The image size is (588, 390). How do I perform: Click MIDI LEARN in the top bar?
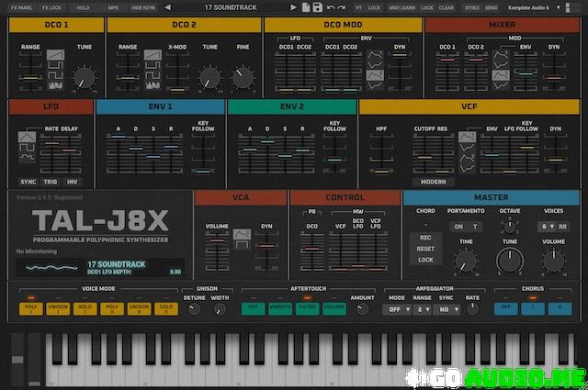click(x=401, y=7)
